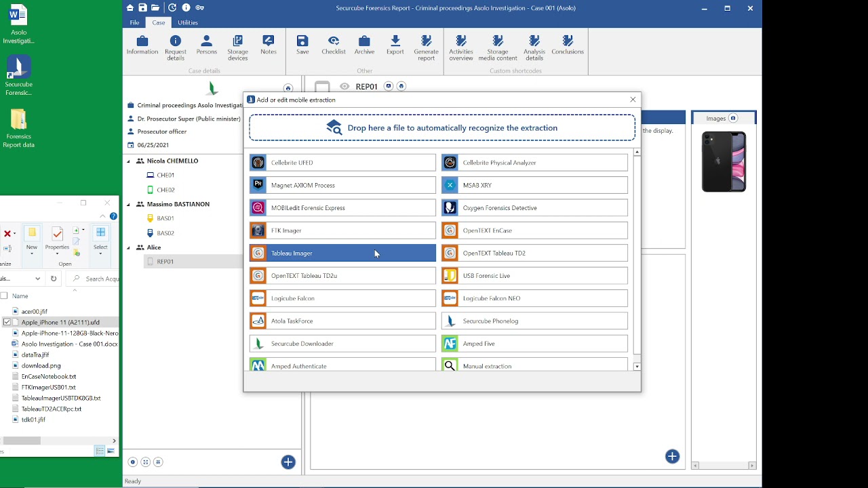
Task: Collapse the Nicola CHEMELLO tree node
Action: (128, 161)
